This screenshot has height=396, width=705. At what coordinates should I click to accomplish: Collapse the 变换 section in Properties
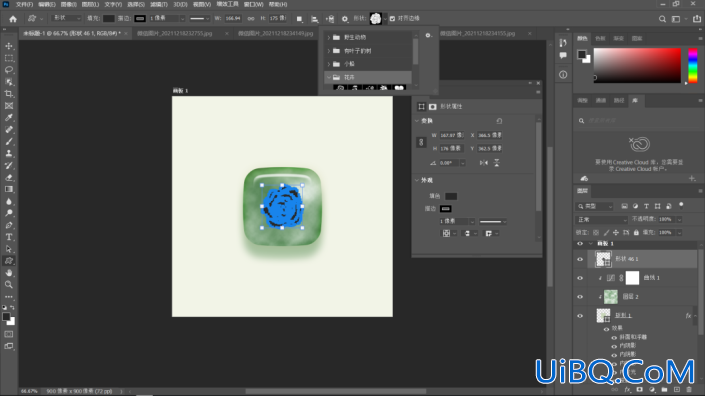pos(417,121)
